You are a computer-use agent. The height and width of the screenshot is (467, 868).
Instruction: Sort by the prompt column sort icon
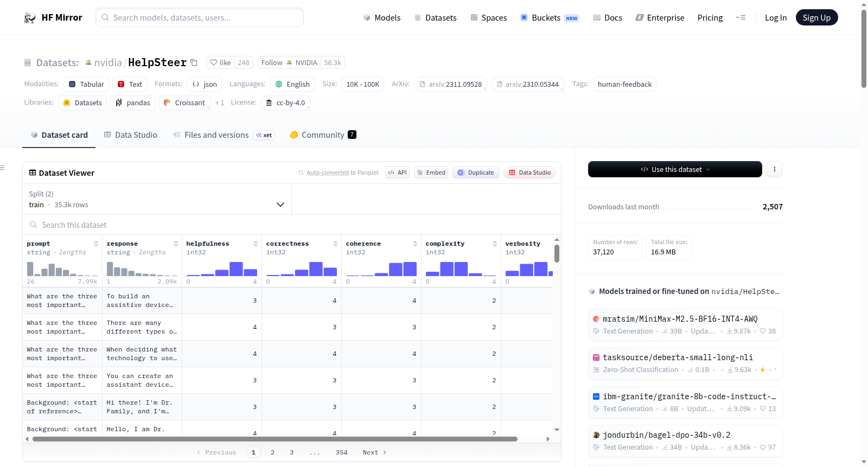(x=96, y=244)
